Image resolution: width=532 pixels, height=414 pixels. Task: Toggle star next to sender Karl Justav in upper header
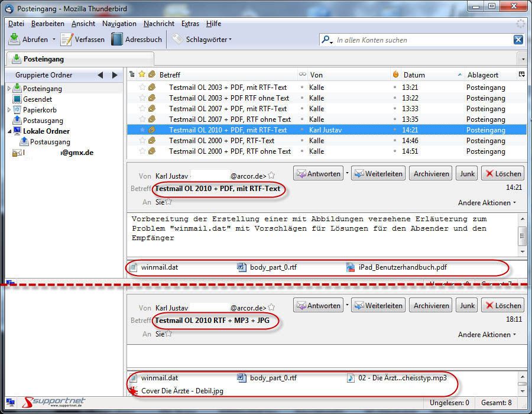click(x=271, y=176)
